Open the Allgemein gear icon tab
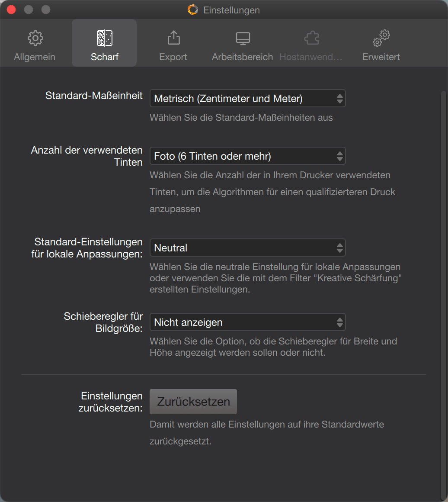The image size is (448, 502). point(35,38)
